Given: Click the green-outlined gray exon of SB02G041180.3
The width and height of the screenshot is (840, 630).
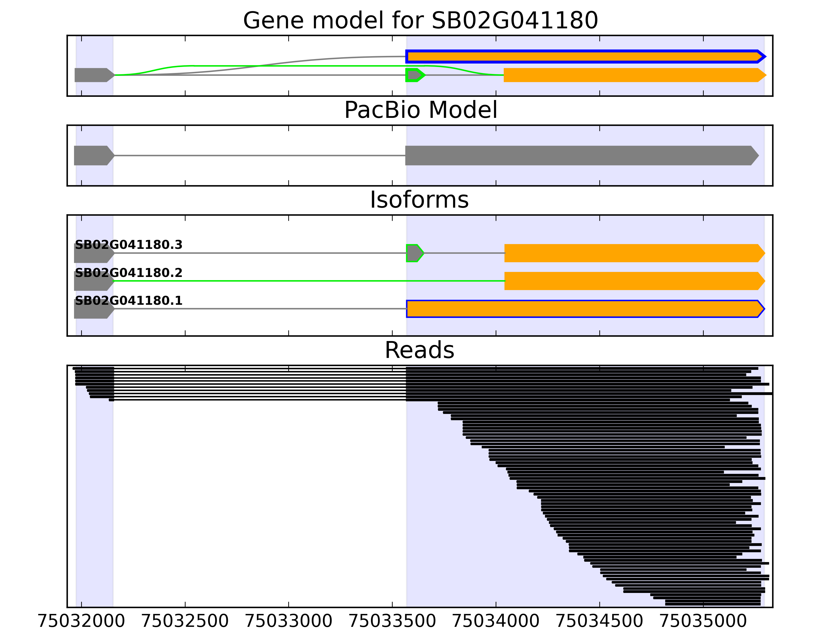Looking at the screenshot, I should coord(414,253).
